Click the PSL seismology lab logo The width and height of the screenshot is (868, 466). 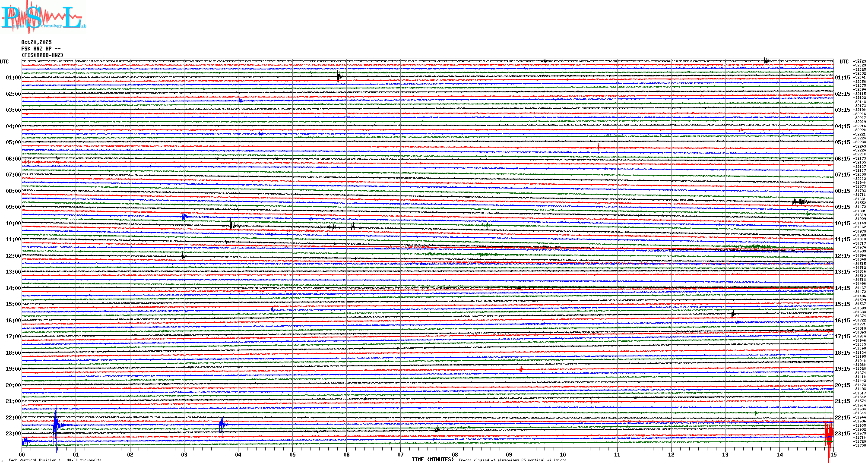[43, 17]
